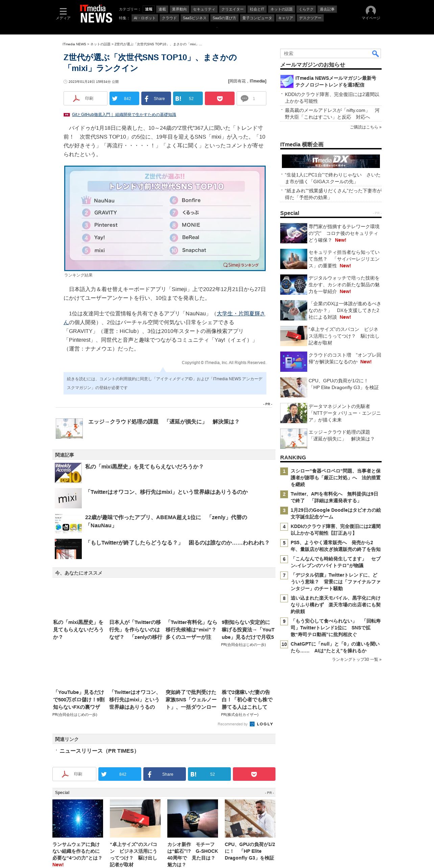
Task: Click the LOGLY recommendation logo
Action: (x=262, y=724)
